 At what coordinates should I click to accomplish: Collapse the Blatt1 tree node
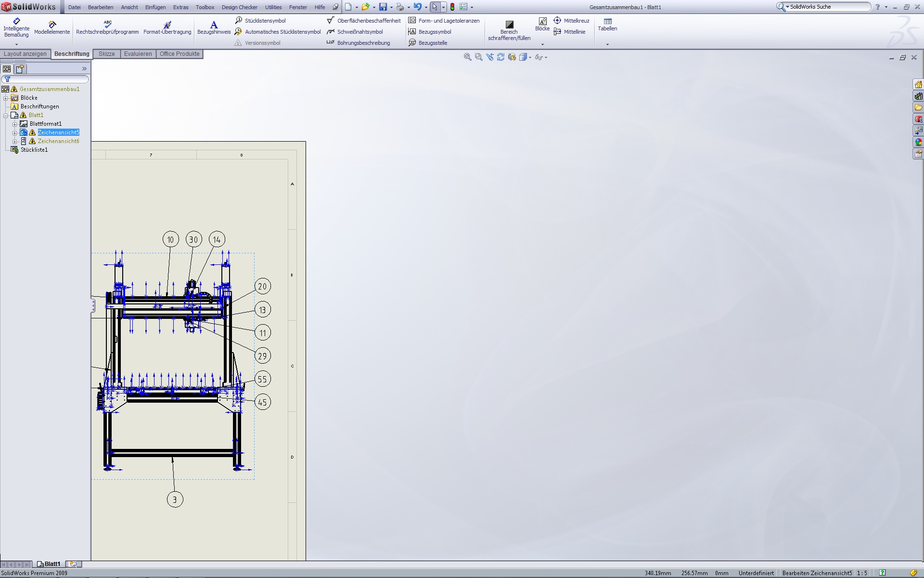coord(6,115)
